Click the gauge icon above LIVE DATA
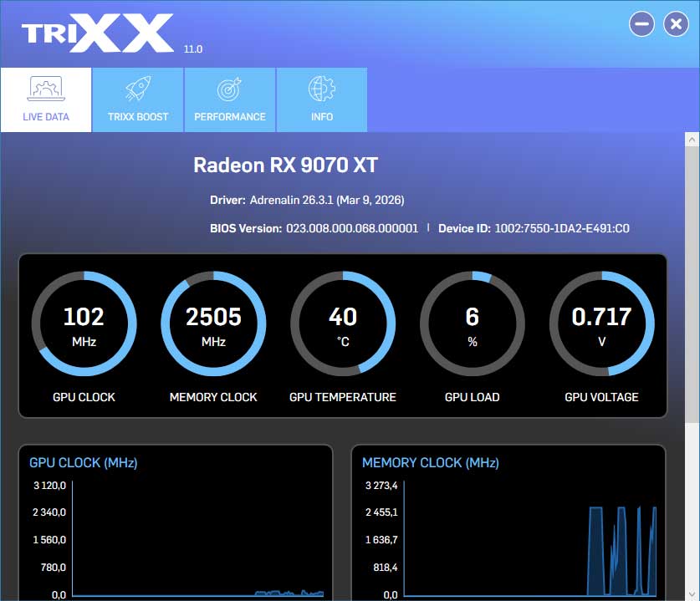 [x=46, y=88]
